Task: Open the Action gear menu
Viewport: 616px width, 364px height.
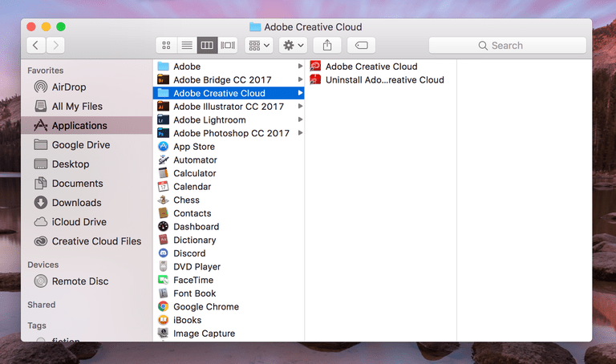Action: pos(293,45)
